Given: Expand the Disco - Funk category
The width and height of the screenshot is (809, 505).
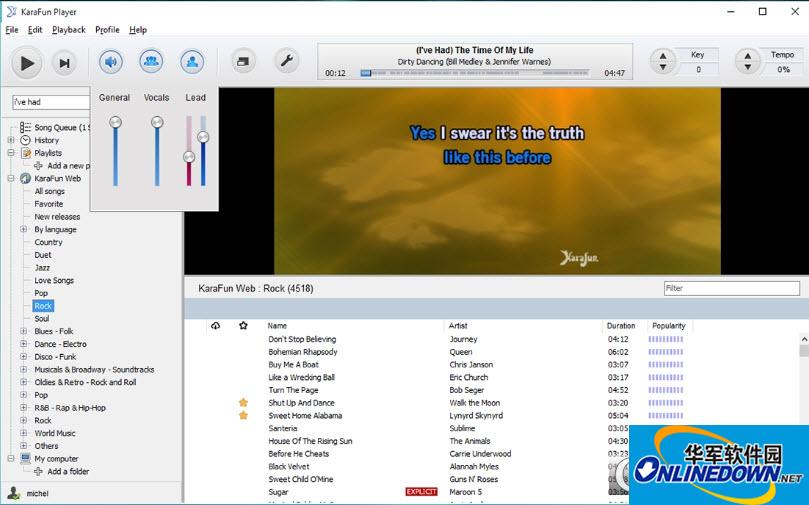Looking at the screenshot, I should (24, 356).
